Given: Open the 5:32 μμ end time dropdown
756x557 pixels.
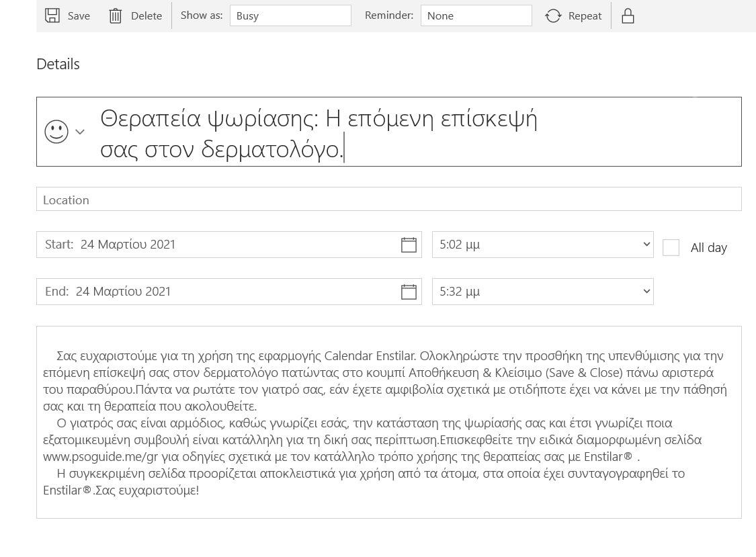Looking at the screenshot, I should click(x=542, y=292).
